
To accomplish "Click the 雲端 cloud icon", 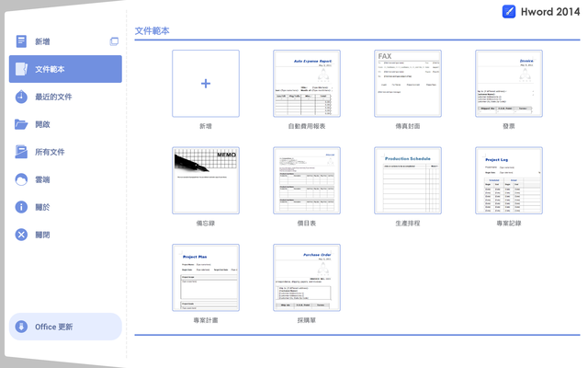I will point(21,179).
